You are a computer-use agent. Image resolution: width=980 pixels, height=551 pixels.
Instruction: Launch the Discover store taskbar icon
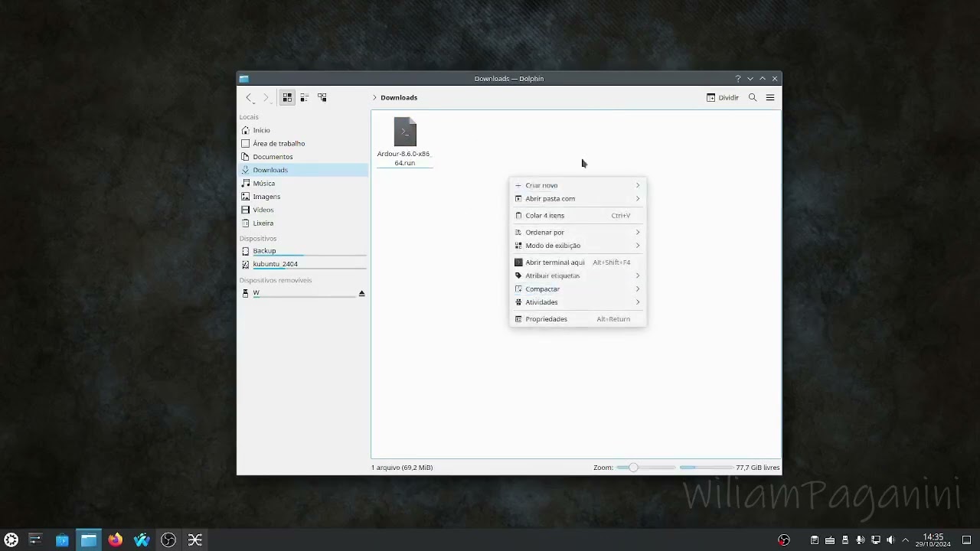click(x=62, y=540)
